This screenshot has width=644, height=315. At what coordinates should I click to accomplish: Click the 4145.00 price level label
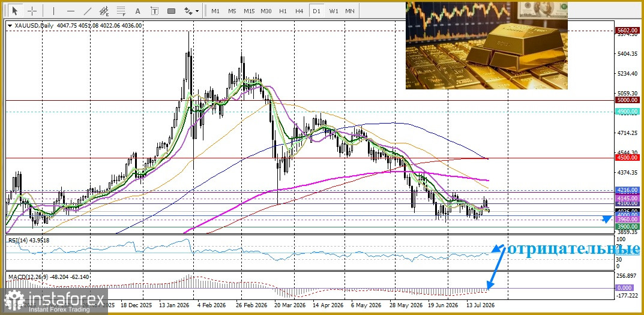point(628,199)
